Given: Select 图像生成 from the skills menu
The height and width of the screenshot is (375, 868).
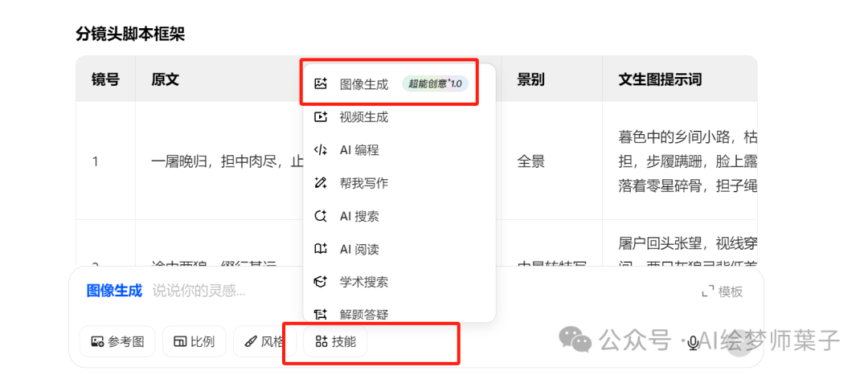Looking at the screenshot, I should (363, 84).
